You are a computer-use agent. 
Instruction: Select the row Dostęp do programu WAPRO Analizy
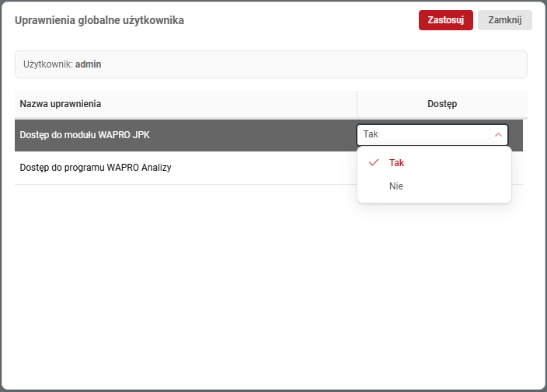(95, 168)
